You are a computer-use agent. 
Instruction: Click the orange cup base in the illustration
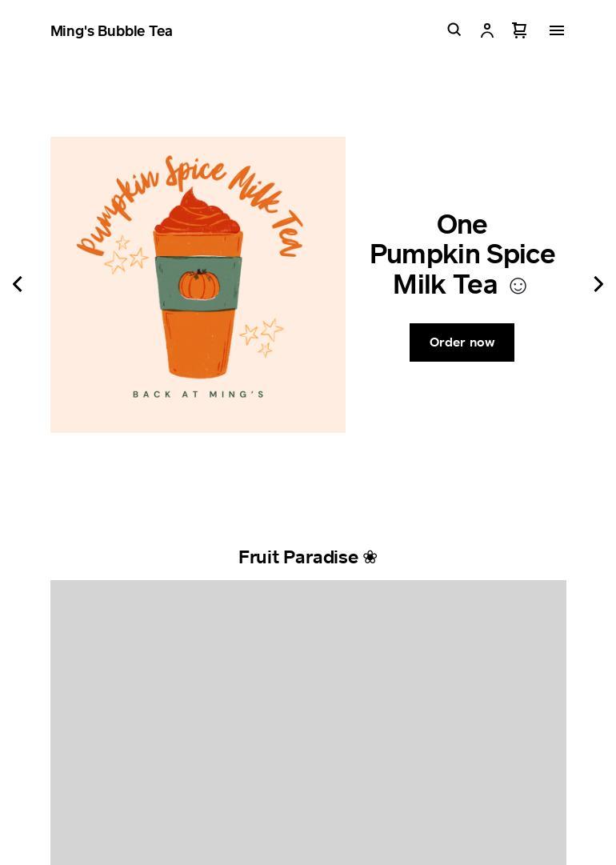(198, 343)
